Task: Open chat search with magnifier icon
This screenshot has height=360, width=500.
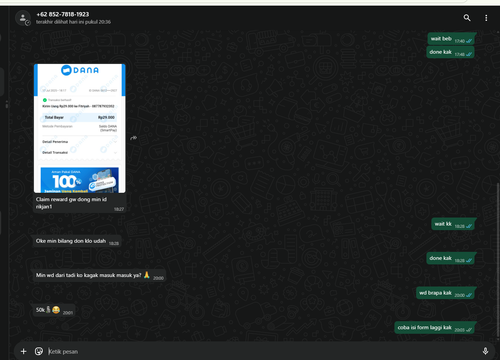Action: 467,18
